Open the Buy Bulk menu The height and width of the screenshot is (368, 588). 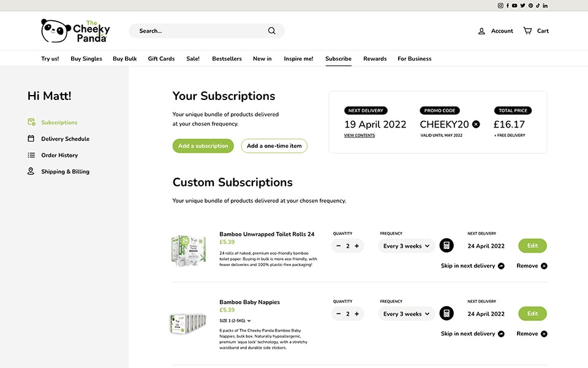point(125,59)
